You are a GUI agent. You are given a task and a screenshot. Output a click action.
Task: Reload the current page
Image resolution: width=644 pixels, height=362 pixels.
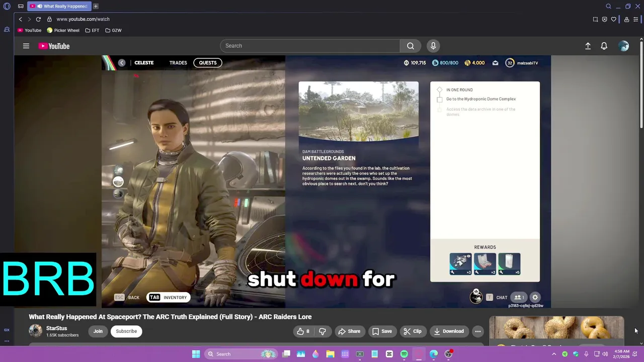tap(38, 19)
